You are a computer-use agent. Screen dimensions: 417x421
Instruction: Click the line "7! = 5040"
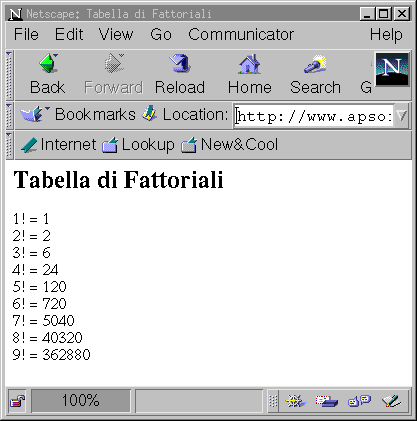(x=44, y=321)
